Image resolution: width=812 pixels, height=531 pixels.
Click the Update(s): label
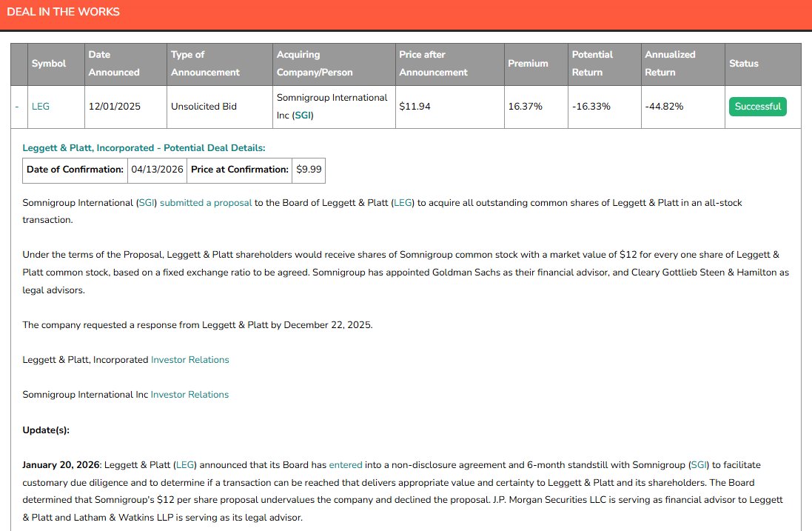(46, 430)
